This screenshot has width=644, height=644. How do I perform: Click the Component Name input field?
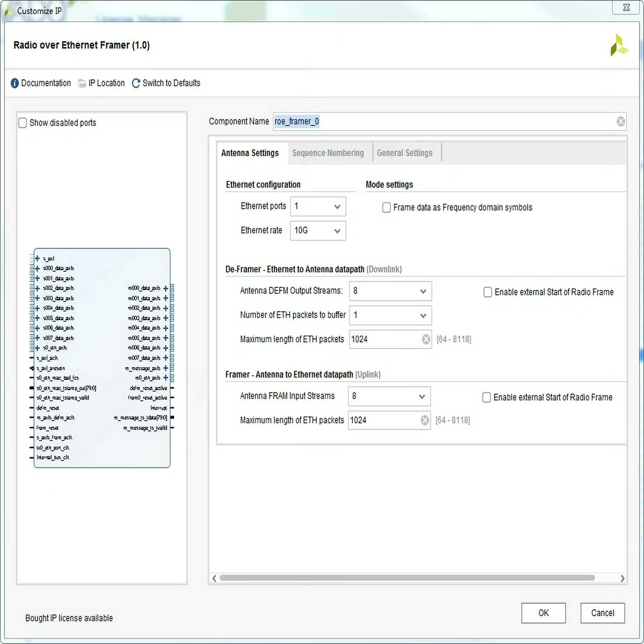pyautogui.click(x=449, y=122)
